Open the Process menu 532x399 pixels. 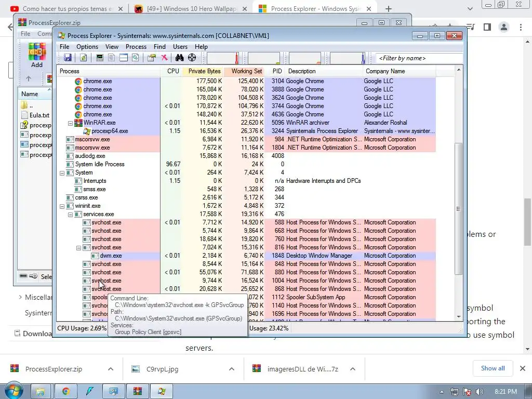pyautogui.click(x=136, y=47)
